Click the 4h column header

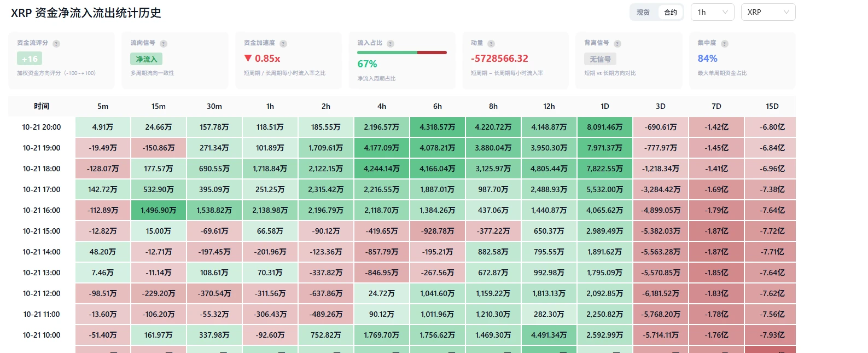click(x=382, y=106)
